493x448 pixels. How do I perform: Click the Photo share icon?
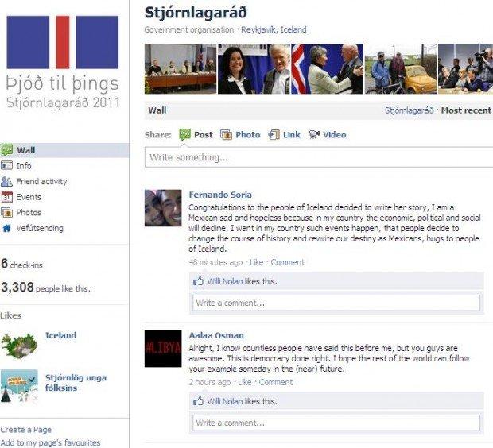point(226,135)
